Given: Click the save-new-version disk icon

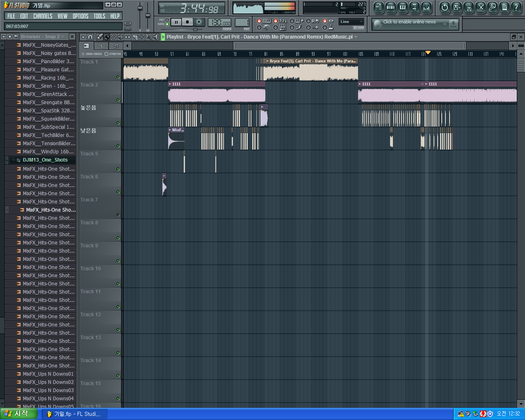Looking at the screenshot, I should pos(457,7).
